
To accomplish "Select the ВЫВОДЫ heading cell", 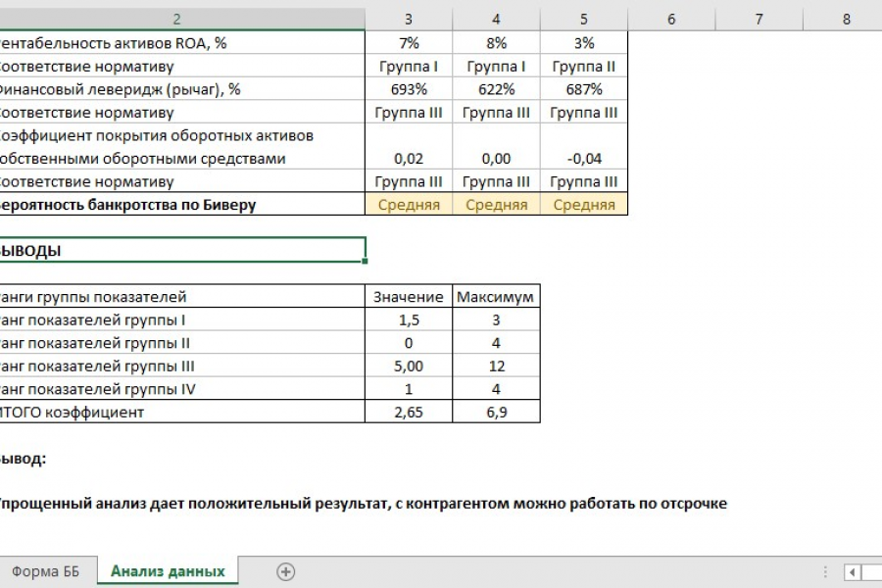I will point(182,251).
